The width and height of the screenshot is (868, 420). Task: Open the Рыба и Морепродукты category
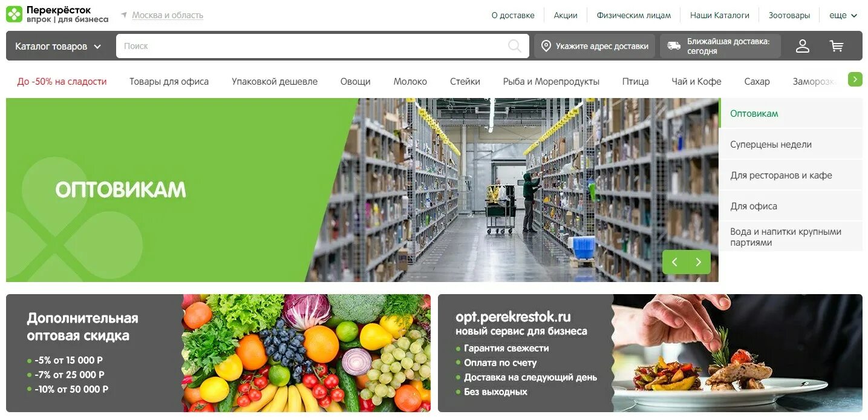pyautogui.click(x=551, y=81)
